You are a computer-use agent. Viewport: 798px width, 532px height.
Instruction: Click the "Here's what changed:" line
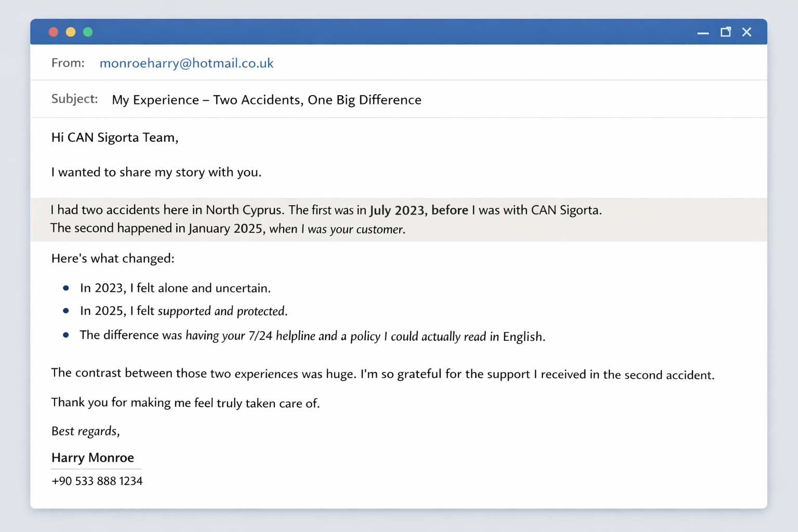pyautogui.click(x=113, y=259)
